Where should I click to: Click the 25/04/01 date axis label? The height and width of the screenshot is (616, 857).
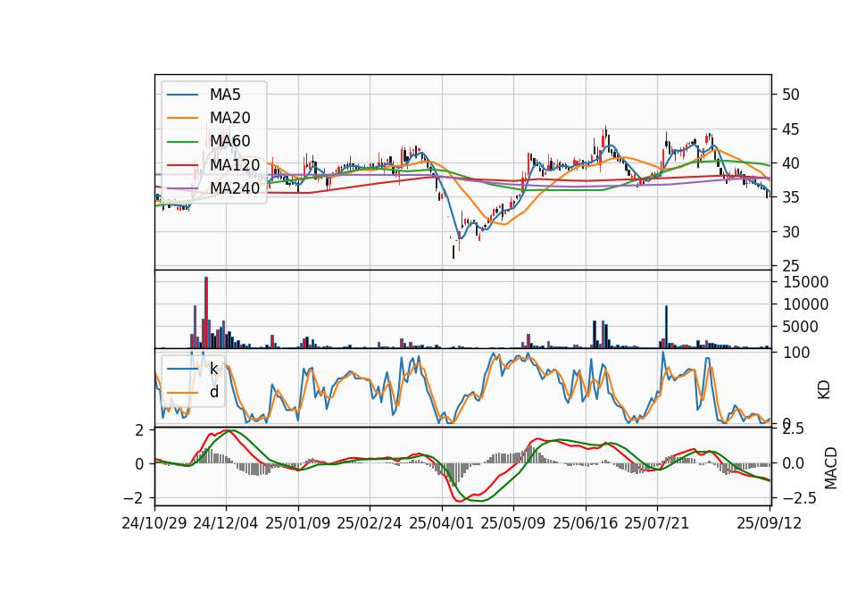(442, 523)
